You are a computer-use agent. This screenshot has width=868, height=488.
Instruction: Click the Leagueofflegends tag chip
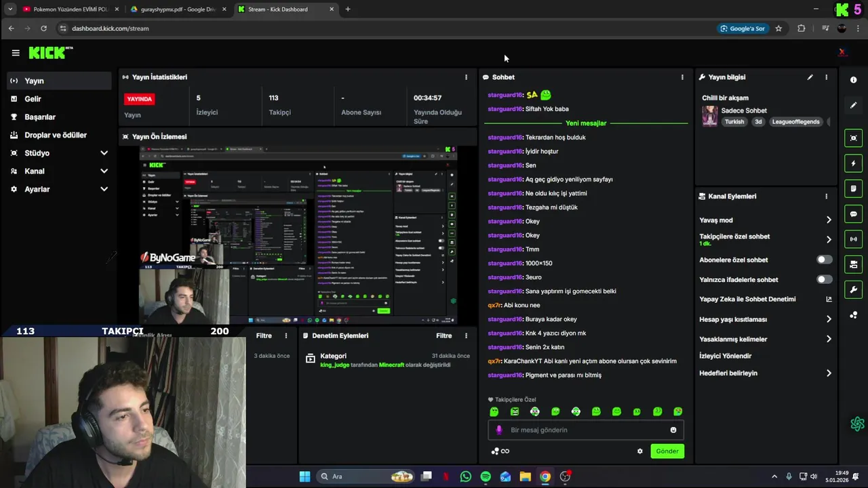(796, 122)
